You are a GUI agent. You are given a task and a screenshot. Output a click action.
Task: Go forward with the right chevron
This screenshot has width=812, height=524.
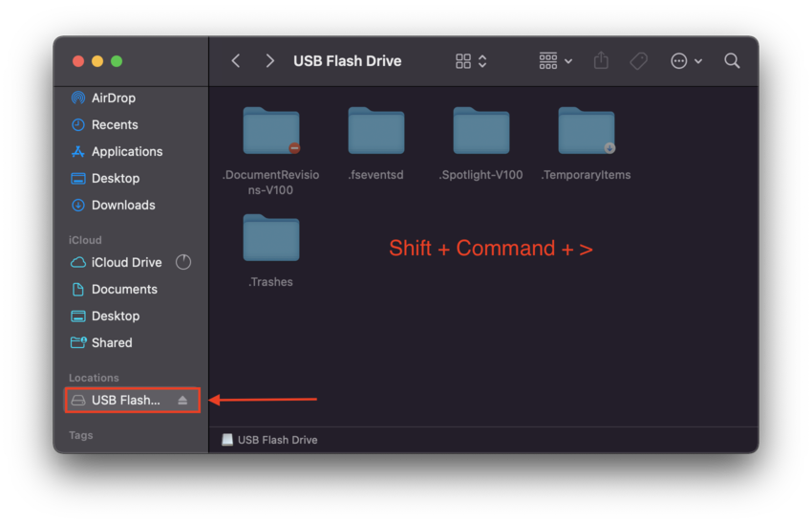tap(269, 61)
